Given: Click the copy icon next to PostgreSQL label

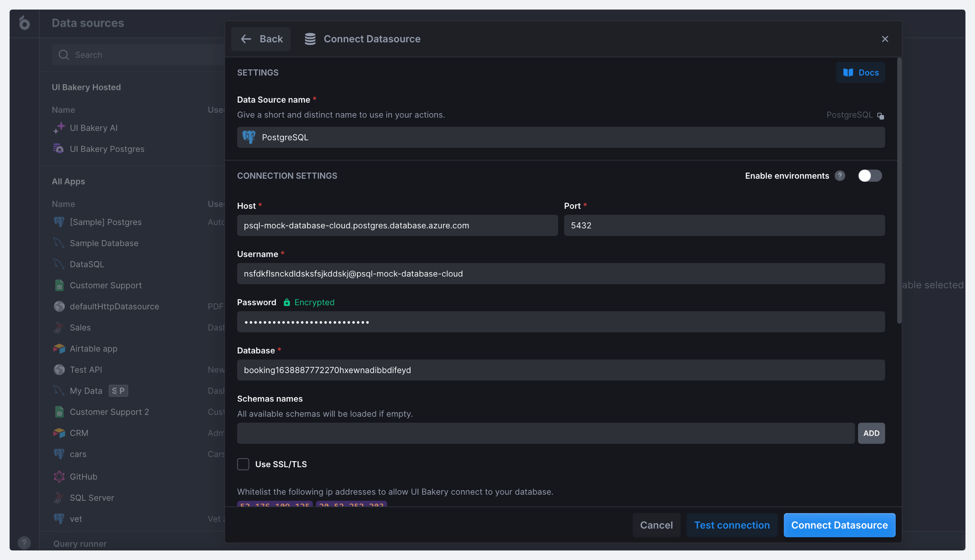Looking at the screenshot, I should [x=880, y=116].
